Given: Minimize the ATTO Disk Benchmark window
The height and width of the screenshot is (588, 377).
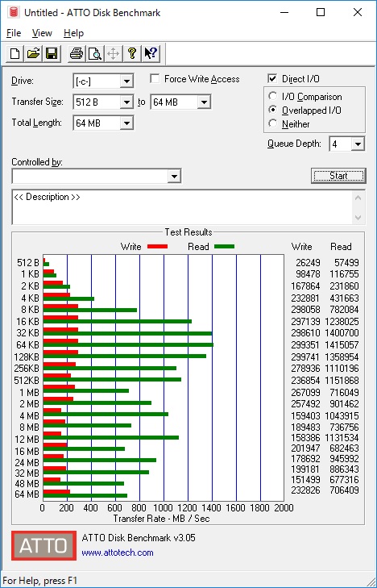Looking at the screenshot, I should coord(285,12).
